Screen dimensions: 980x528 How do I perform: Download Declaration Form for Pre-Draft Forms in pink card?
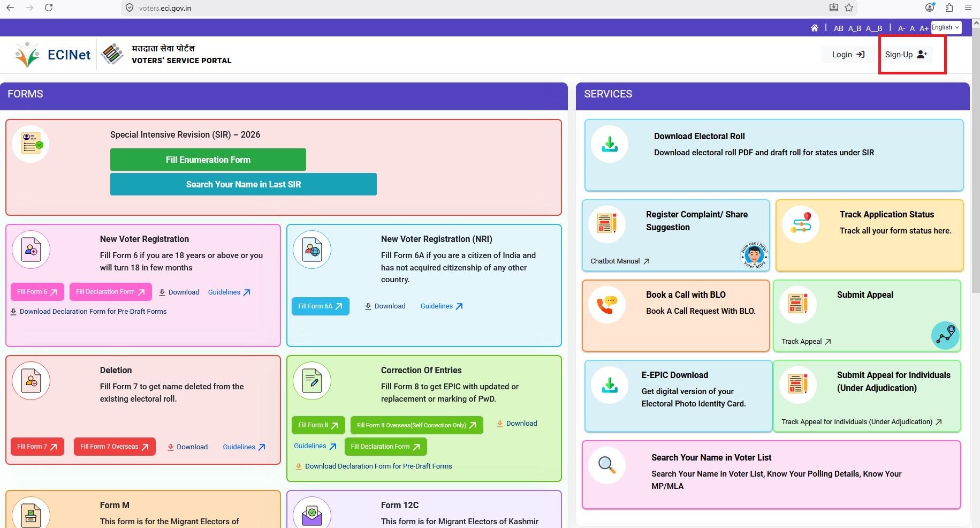[x=89, y=312]
